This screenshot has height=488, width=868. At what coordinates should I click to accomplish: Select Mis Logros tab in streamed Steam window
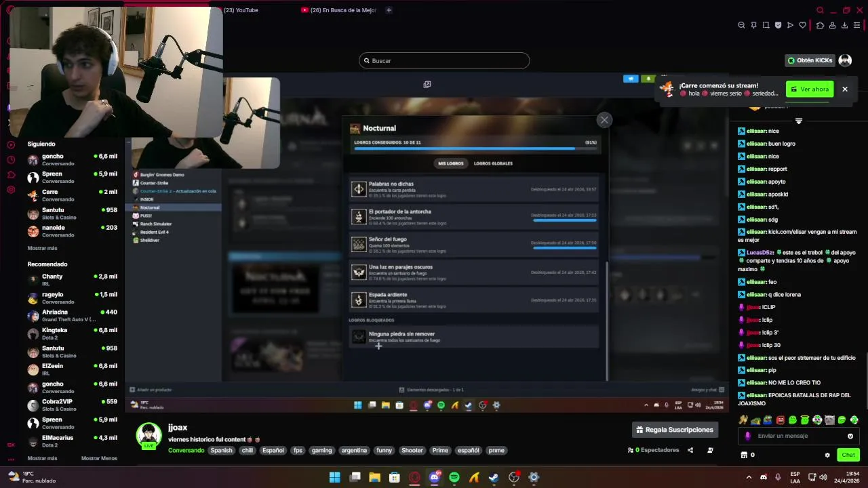tap(450, 163)
